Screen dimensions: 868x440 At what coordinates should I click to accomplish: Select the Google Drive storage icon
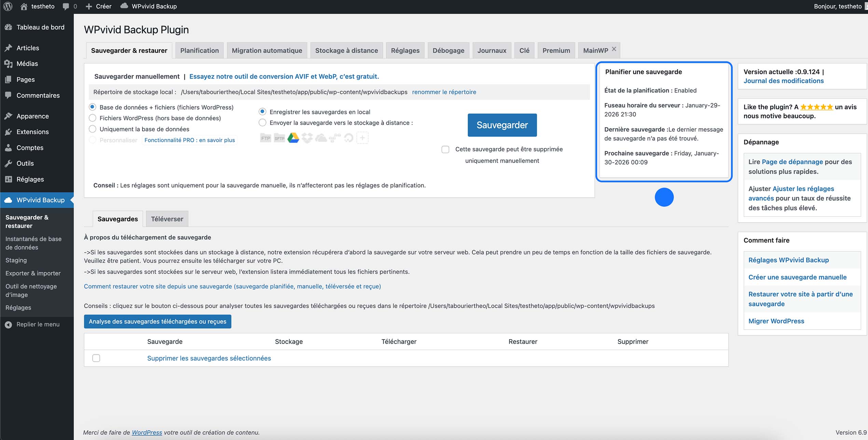[x=293, y=137]
